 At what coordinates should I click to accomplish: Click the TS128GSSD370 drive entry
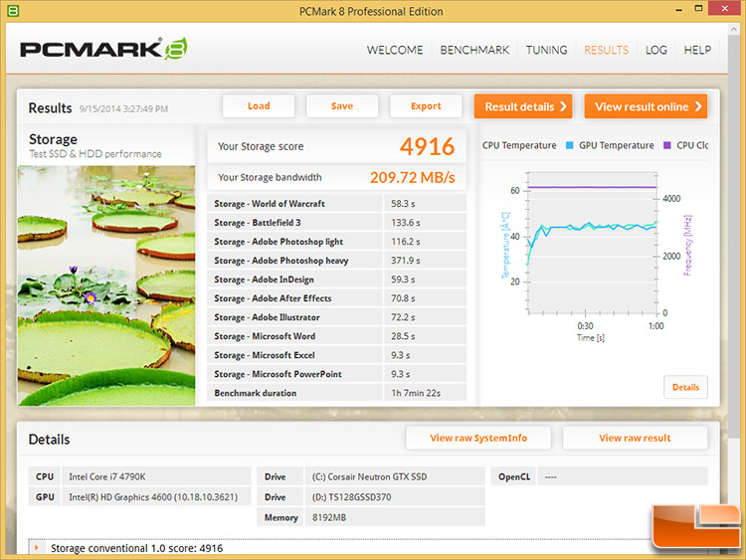351,497
